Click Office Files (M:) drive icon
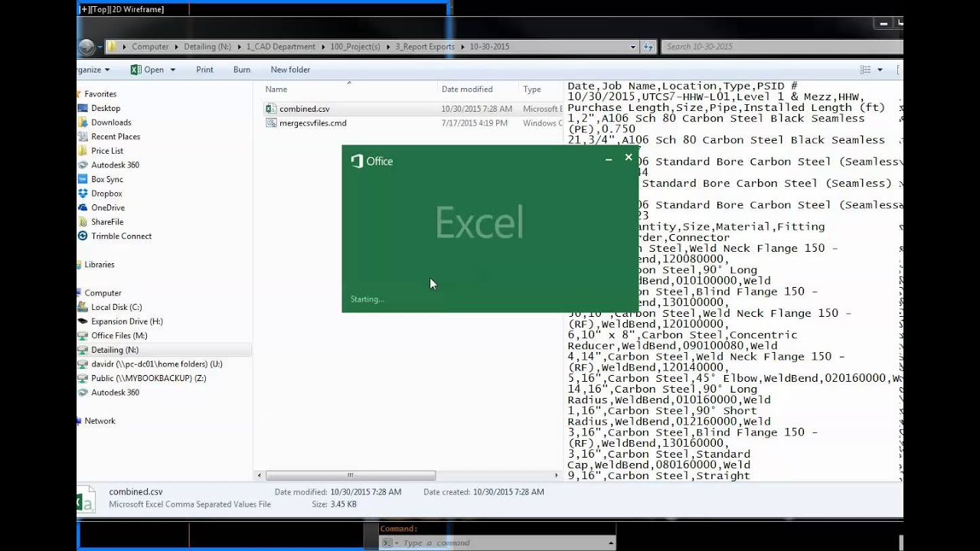 tap(83, 335)
